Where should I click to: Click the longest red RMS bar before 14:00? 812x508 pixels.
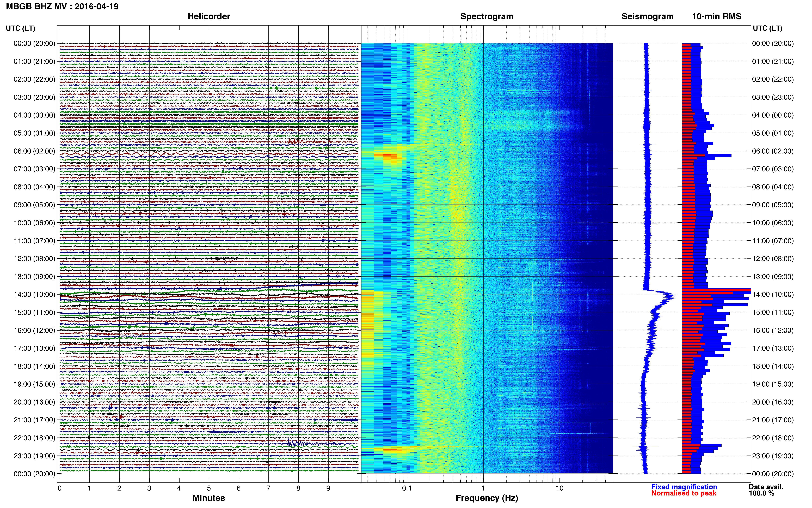pyautogui.click(x=716, y=290)
